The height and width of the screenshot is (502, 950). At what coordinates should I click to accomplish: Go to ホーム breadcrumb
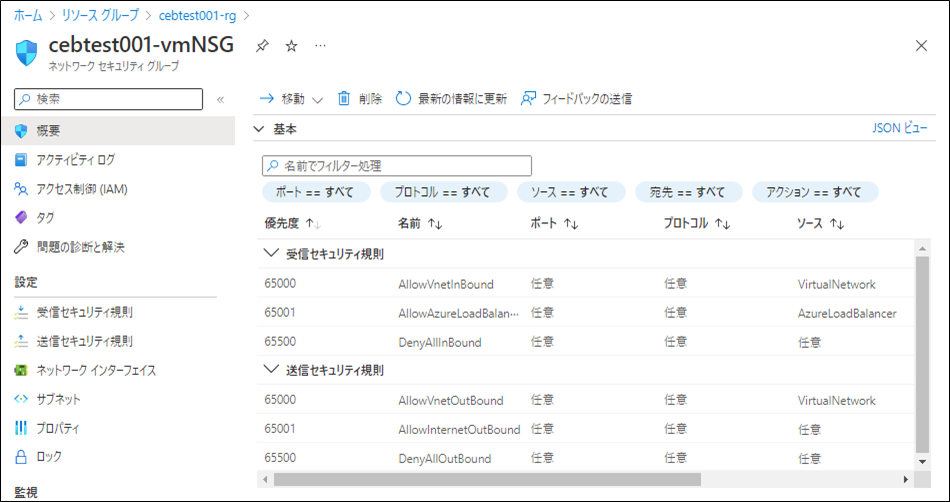[28, 15]
